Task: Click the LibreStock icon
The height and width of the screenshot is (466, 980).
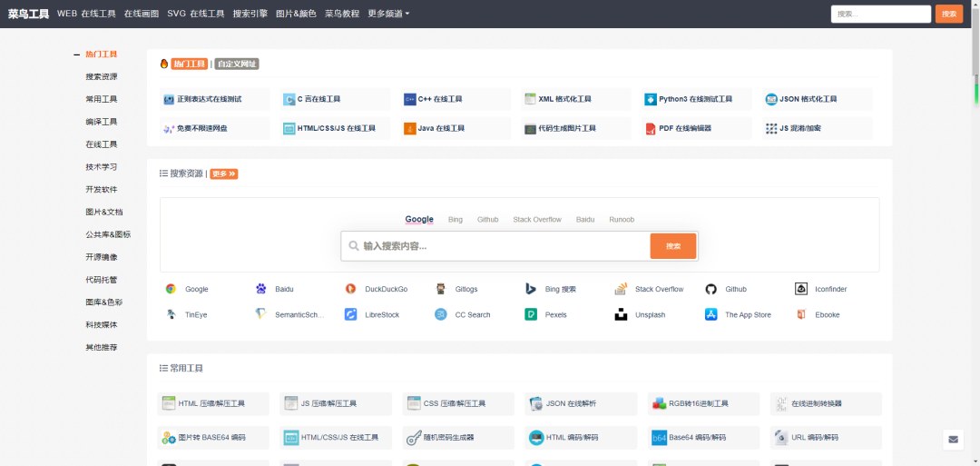Action: (350, 314)
